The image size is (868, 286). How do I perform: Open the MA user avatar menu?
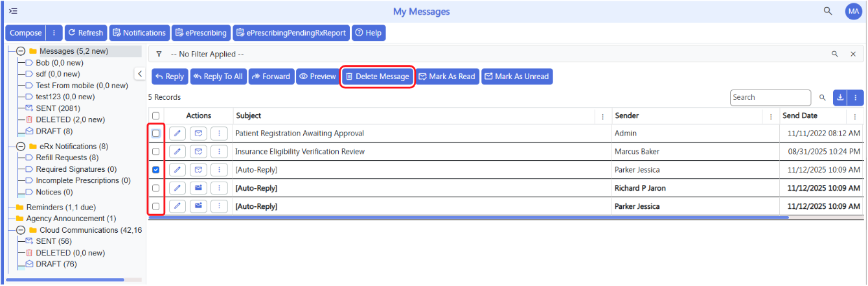pos(853,11)
